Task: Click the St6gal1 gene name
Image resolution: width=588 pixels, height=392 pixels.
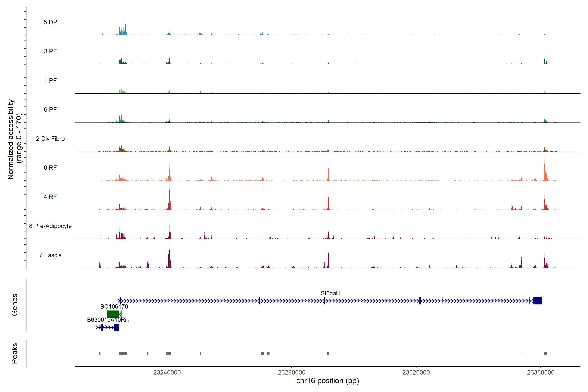Action: pyautogui.click(x=330, y=293)
